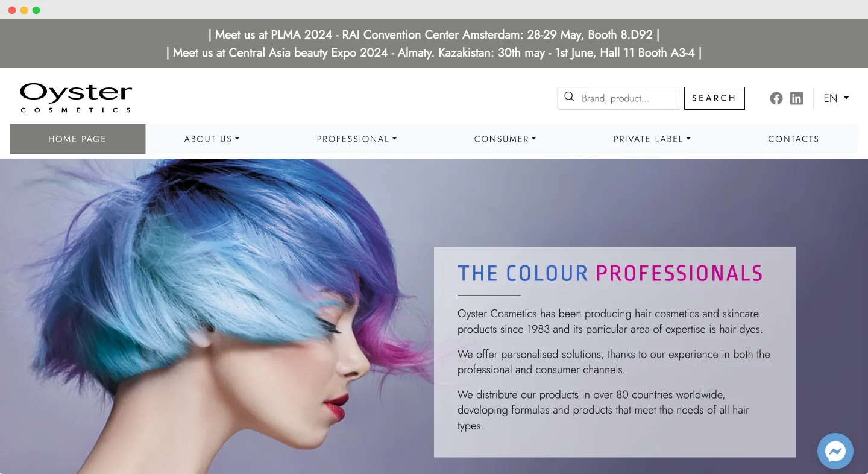Image resolution: width=868 pixels, height=474 pixels.
Task: Focus the Brand, product search field
Action: click(x=618, y=98)
